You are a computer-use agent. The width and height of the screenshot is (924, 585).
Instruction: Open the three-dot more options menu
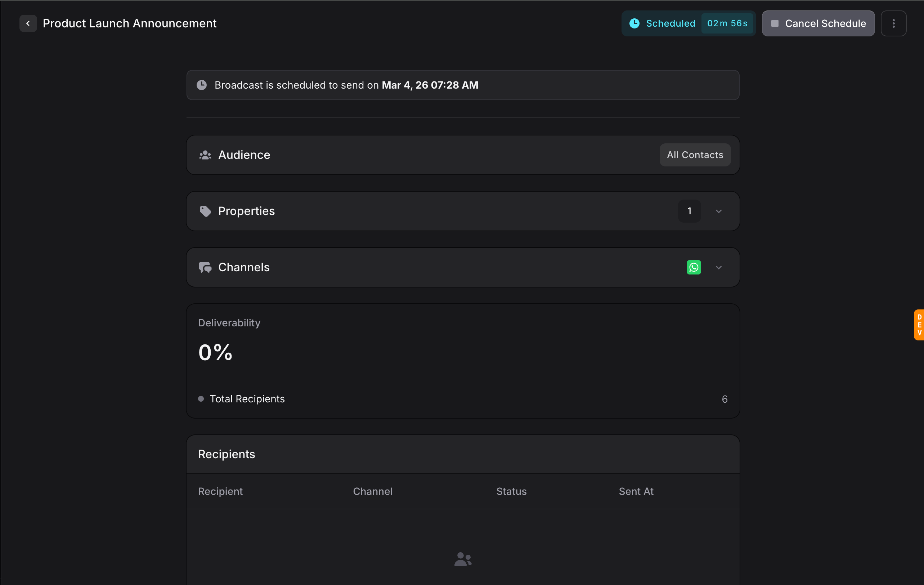(893, 23)
